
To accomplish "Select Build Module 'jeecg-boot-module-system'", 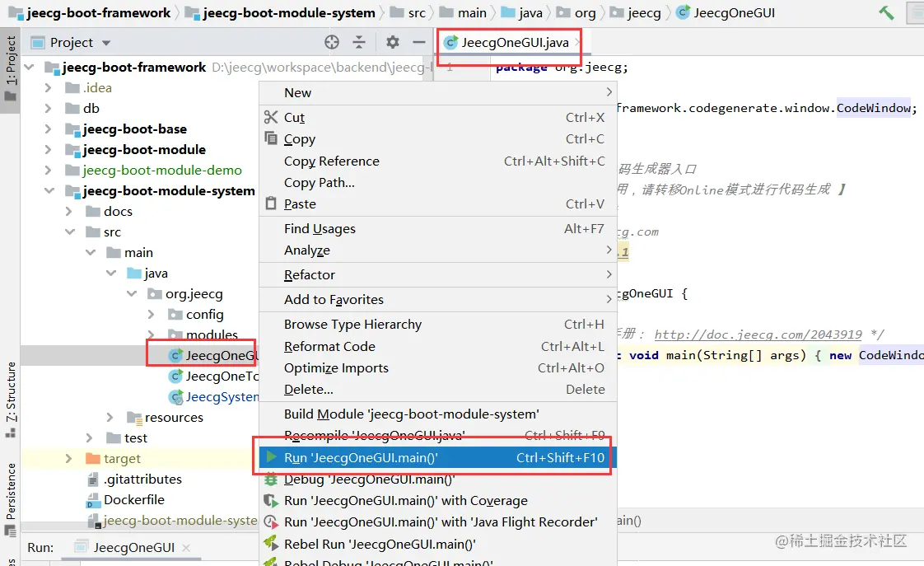I will (x=438, y=414).
